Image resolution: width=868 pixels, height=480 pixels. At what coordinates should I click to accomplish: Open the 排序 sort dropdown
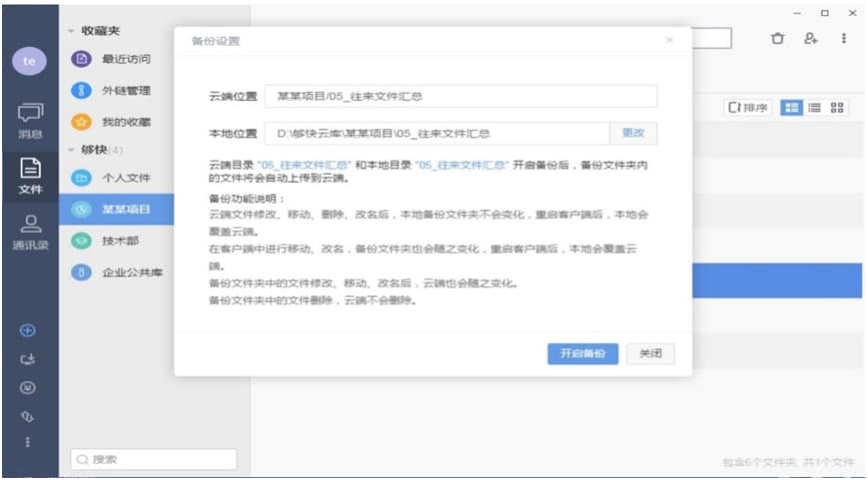[x=748, y=108]
